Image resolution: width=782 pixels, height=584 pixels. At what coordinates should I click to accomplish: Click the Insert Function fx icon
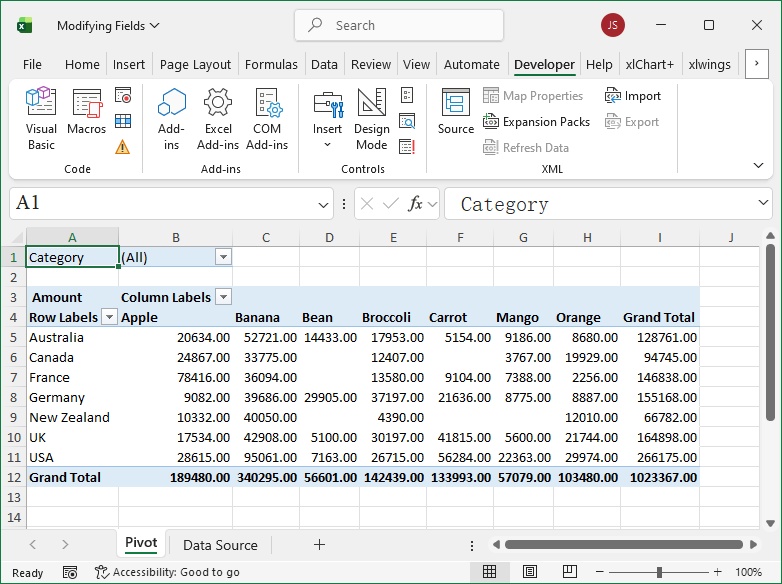(x=415, y=204)
